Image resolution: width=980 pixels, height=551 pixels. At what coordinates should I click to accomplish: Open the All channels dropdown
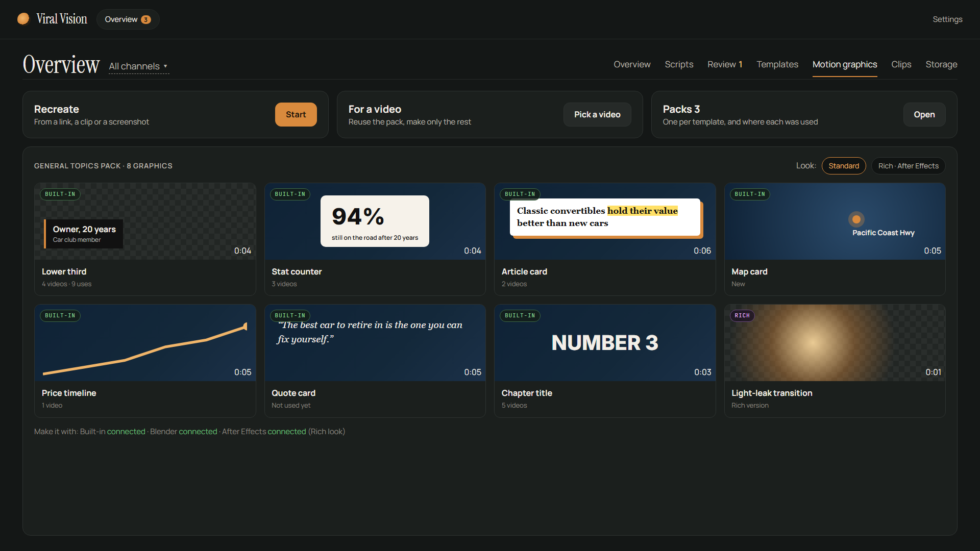pos(138,66)
